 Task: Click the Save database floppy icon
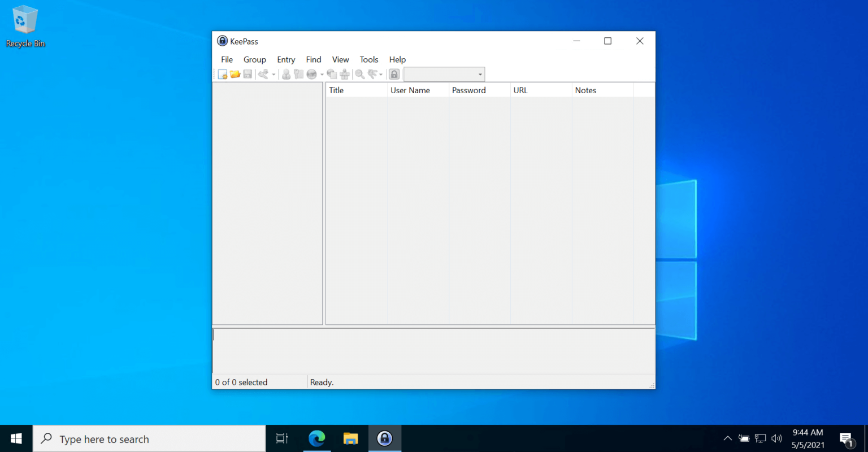pyautogui.click(x=248, y=75)
